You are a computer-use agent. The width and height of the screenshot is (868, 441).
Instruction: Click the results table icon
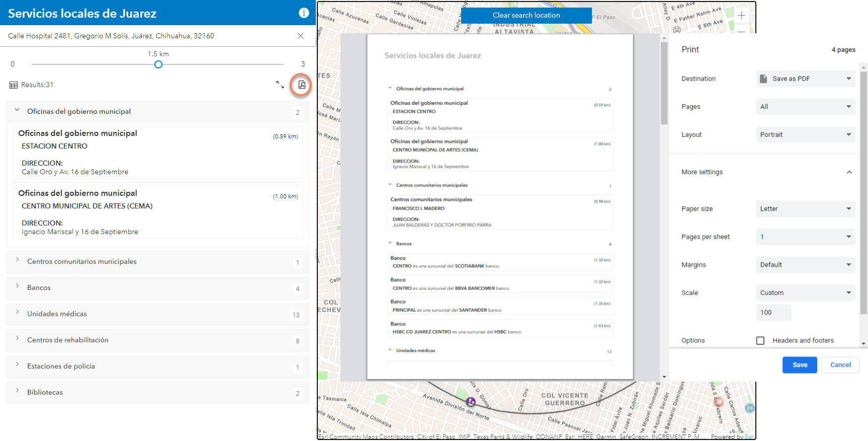pyautogui.click(x=14, y=85)
